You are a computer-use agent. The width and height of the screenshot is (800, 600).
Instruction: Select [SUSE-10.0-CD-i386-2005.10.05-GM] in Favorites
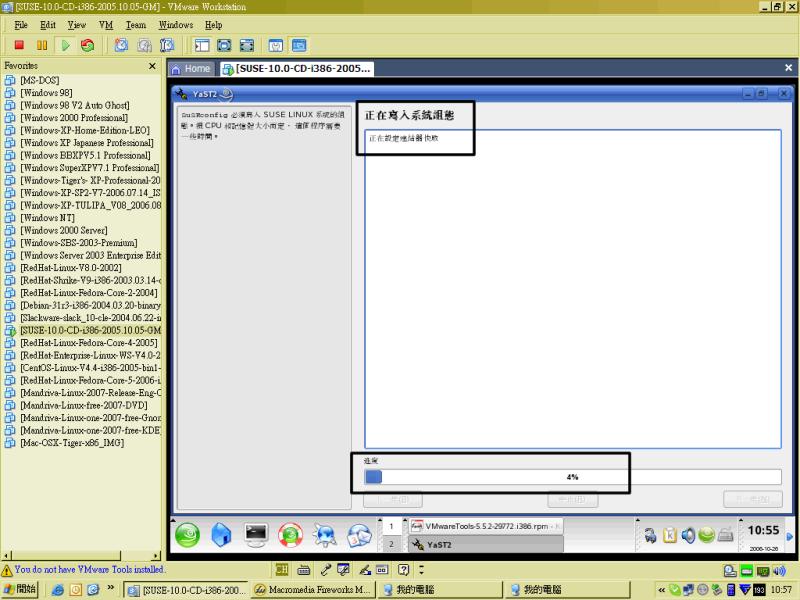pos(90,330)
